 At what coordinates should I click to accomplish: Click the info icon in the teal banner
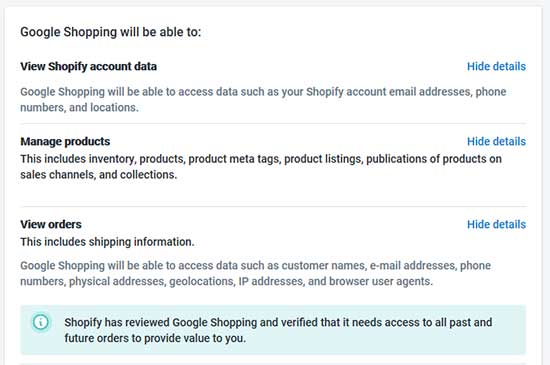pyautogui.click(x=41, y=322)
